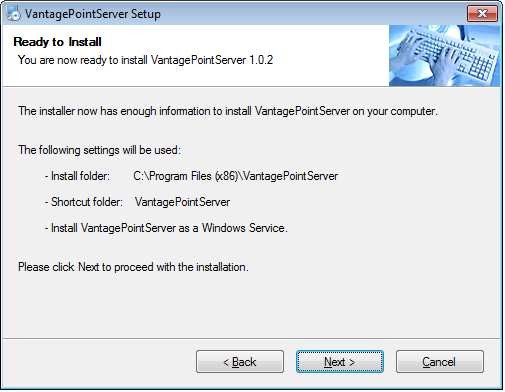Click the 1.0.2 version number

pyautogui.click(x=261, y=60)
